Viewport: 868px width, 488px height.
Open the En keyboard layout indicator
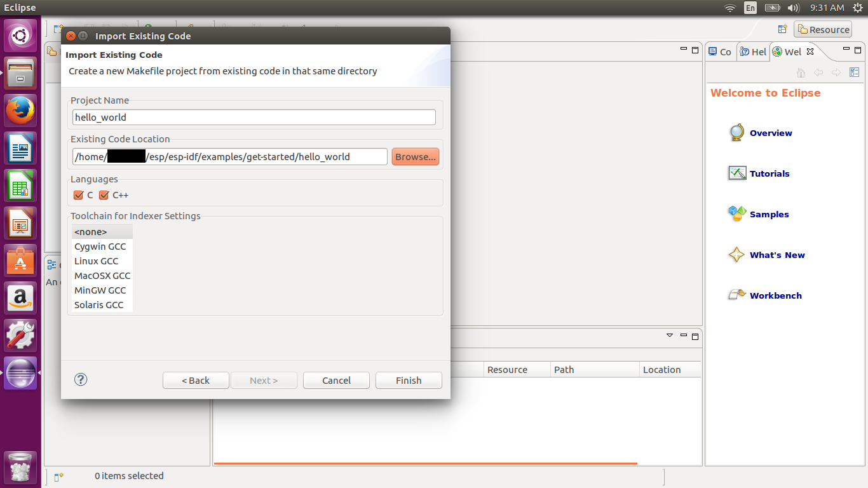pos(750,8)
